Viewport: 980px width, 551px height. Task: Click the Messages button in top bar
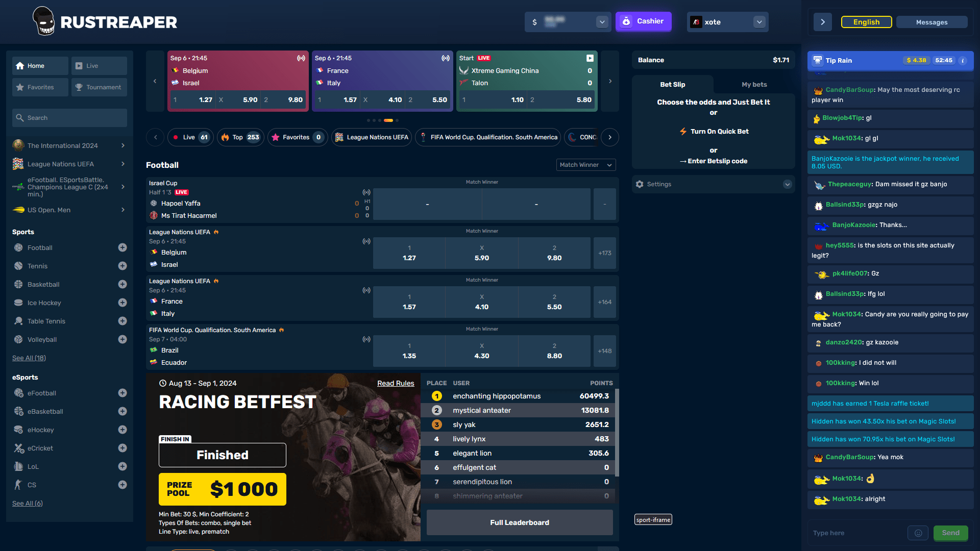932,21
